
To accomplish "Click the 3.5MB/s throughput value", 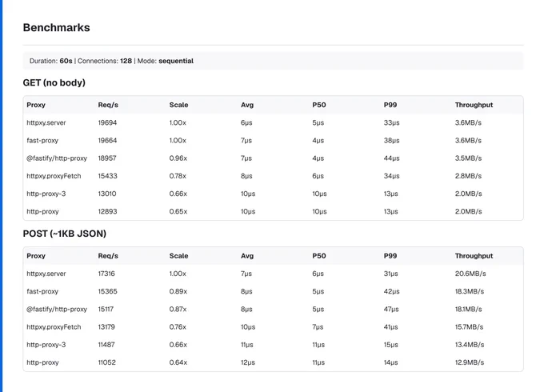I will pos(468,158).
